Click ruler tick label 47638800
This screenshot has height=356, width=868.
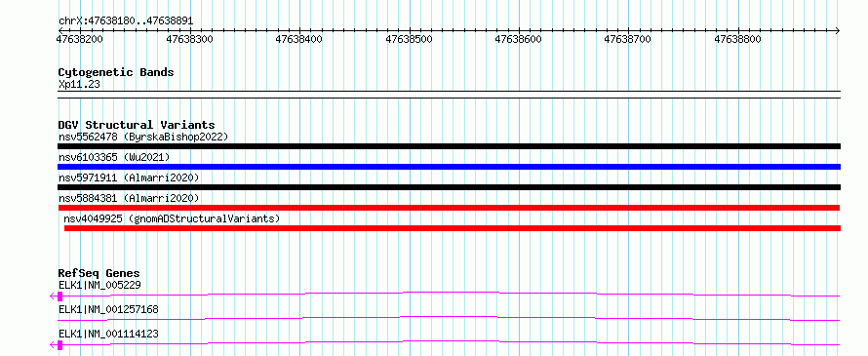pyautogui.click(x=738, y=39)
